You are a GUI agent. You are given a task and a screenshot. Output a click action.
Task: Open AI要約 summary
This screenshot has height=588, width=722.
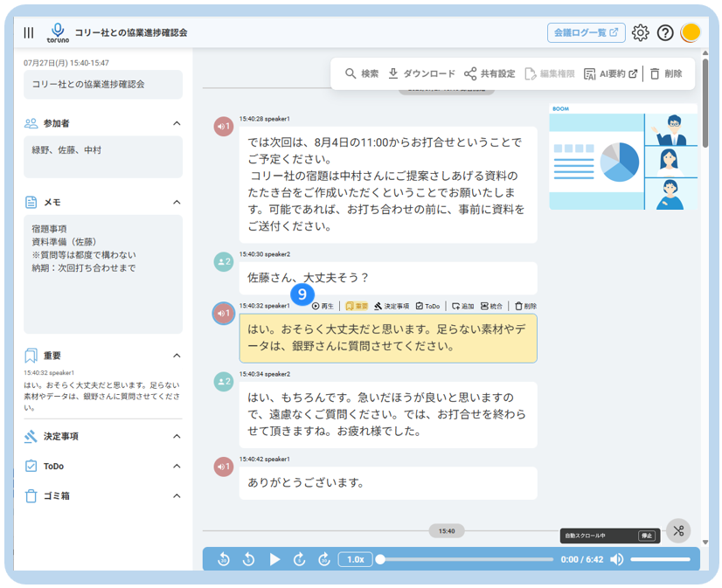tap(611, 73)
